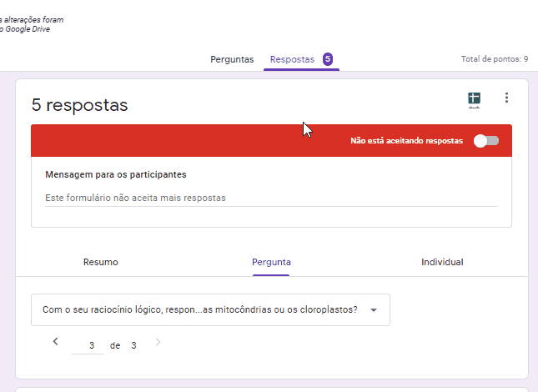Switch to the Perguntas tab
538x392 pixels.
[x=232, y=59]
